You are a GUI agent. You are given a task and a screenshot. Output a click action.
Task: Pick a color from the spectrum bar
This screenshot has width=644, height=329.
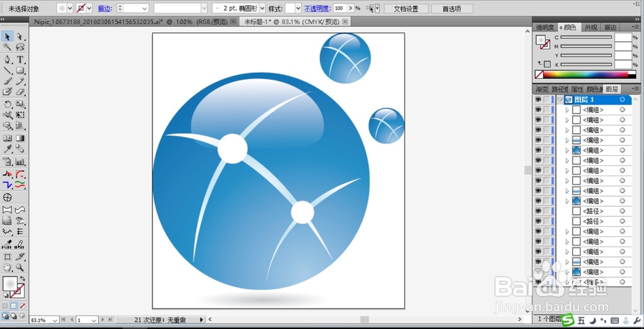pos(585,74)
